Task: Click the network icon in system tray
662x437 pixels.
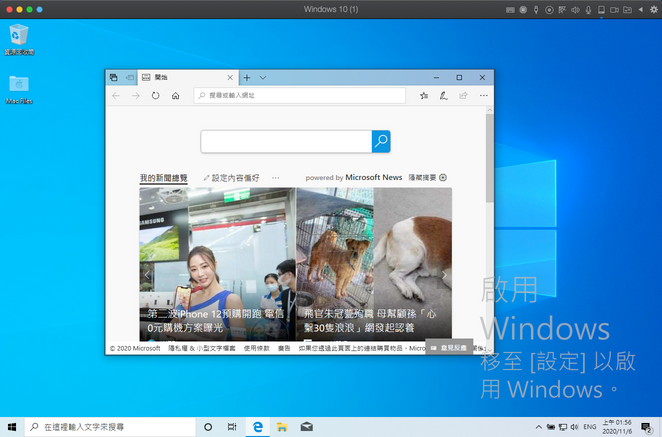Action: point(563,427)
